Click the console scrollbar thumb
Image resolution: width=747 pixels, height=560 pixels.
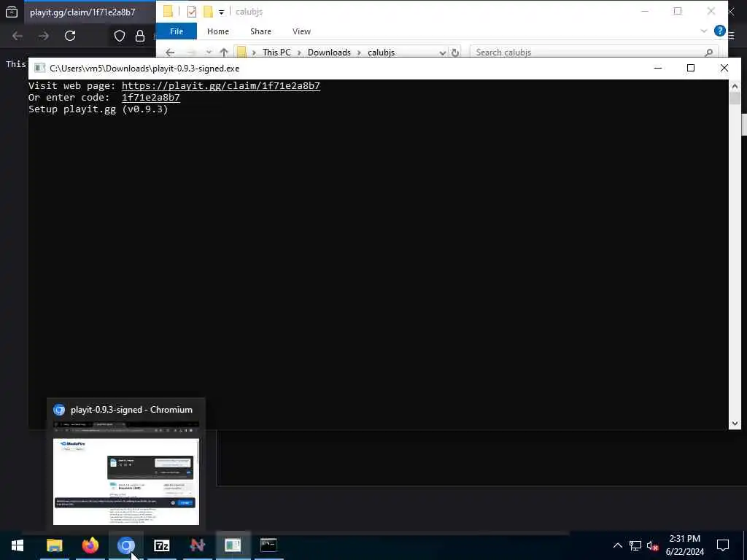coord(735,98)
